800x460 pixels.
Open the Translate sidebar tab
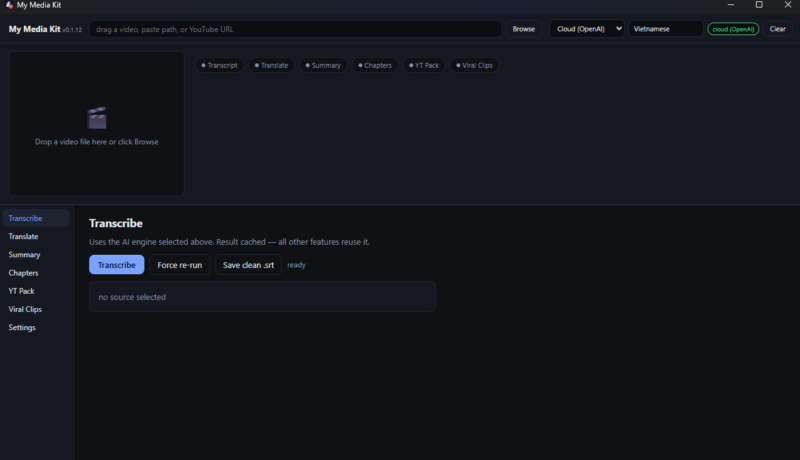[24, 237]
